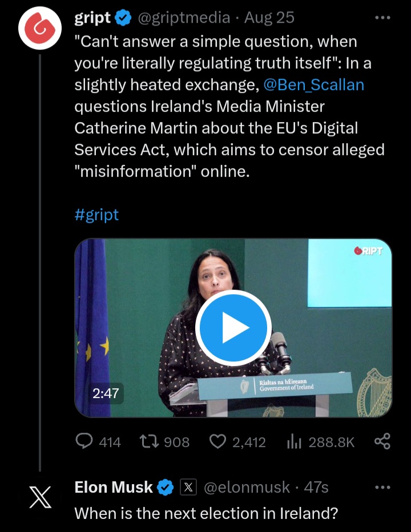The image size is (411, 532).
Task: Open more options on Elon Musk reply
Action: click(382, 488)
